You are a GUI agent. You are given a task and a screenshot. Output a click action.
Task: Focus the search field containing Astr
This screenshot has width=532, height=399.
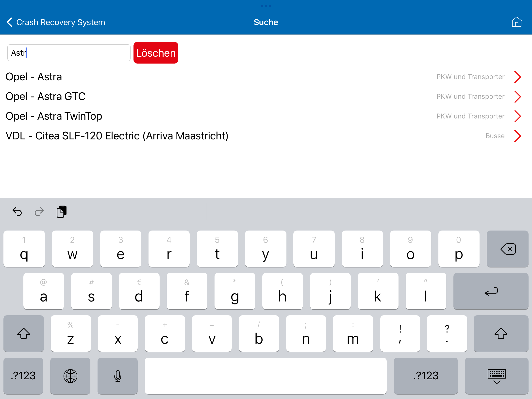(x=69, y=53)
